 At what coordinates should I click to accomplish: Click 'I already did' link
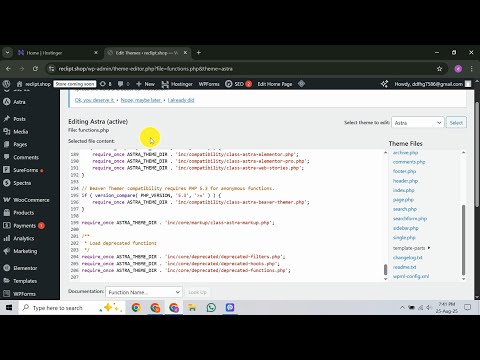pos(181,100)
